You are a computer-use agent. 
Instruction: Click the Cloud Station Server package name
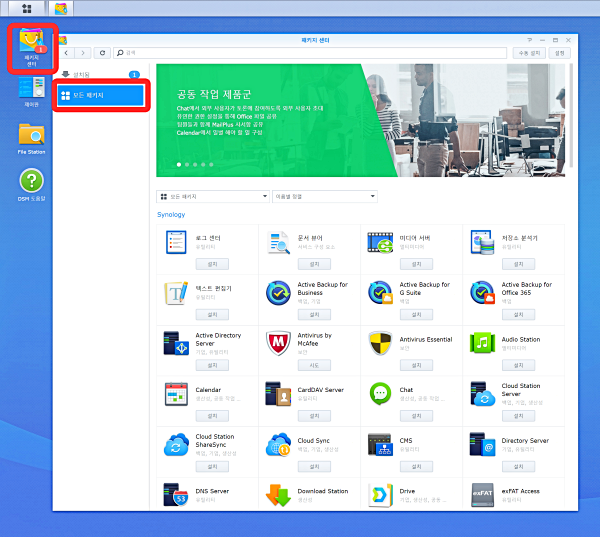click(x=521, y=390)
